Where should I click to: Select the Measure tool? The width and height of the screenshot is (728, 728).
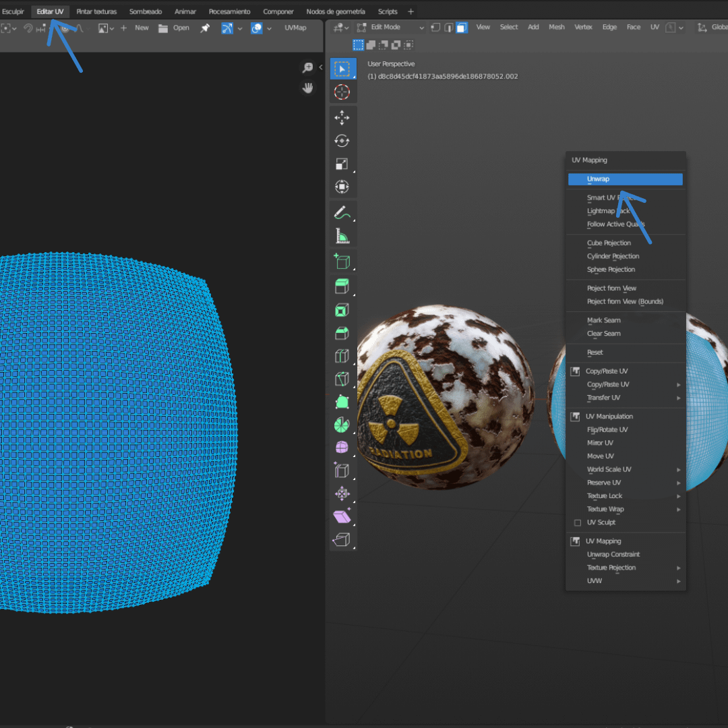point(342,236)
